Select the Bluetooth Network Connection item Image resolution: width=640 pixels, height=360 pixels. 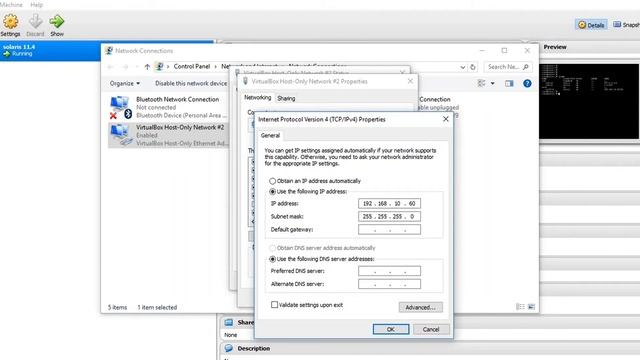point(168,107)
